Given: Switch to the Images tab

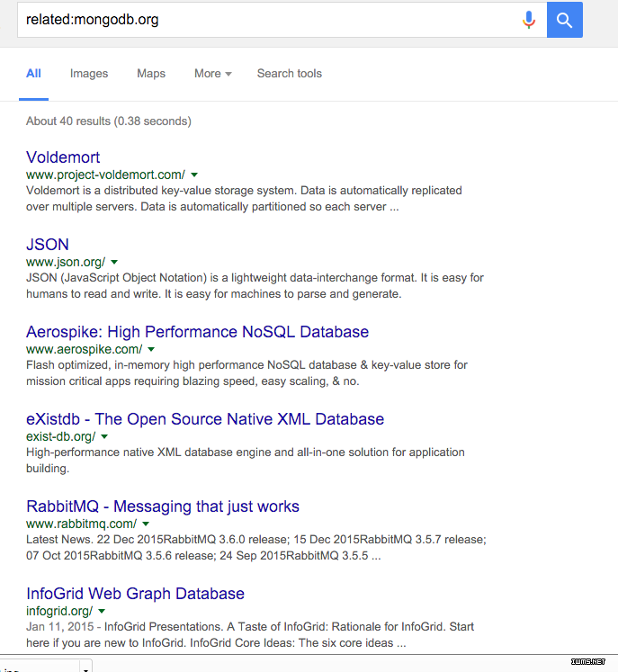Looking at the screenshot, I should (x=89, y=73).
